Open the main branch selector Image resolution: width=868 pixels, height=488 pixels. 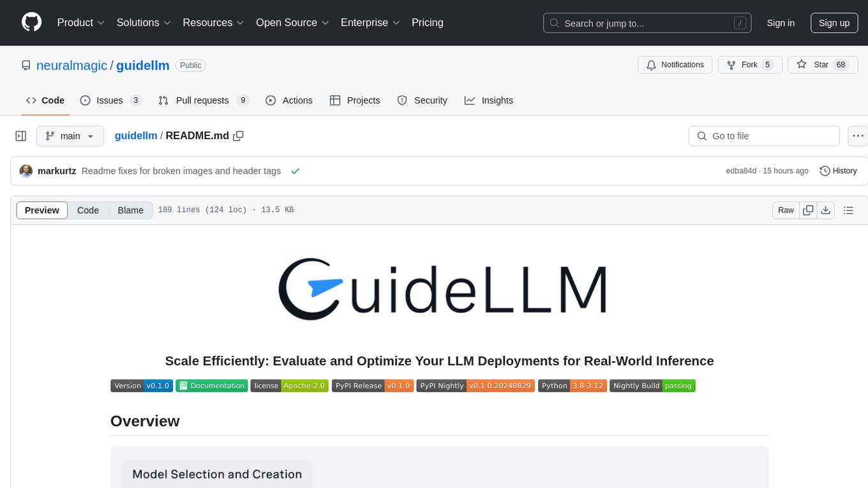tap(70, 136)
